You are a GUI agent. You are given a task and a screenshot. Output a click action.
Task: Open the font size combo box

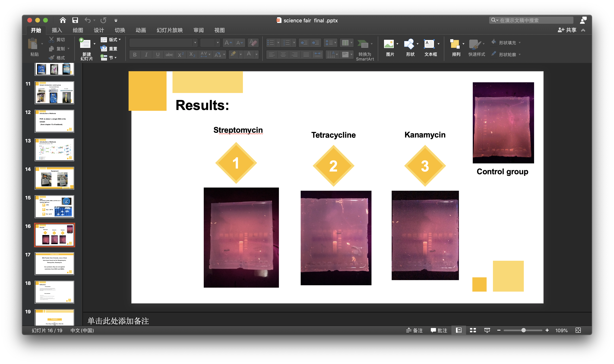pos(210,43)
